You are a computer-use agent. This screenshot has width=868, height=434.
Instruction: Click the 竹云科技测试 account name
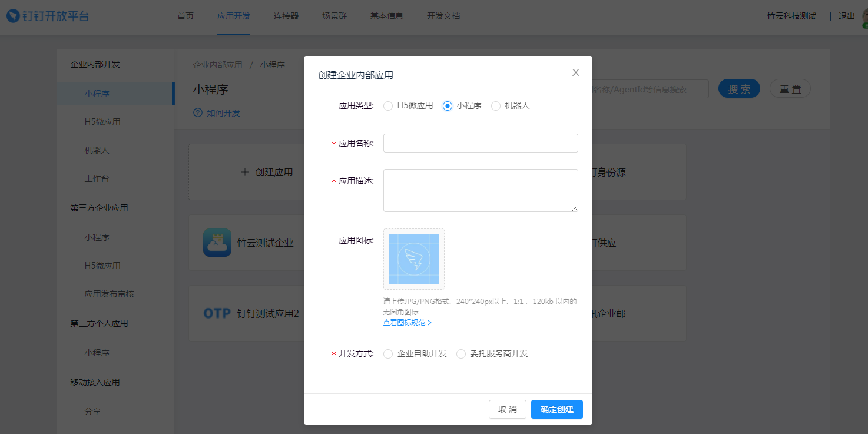(x=791, y=16)
